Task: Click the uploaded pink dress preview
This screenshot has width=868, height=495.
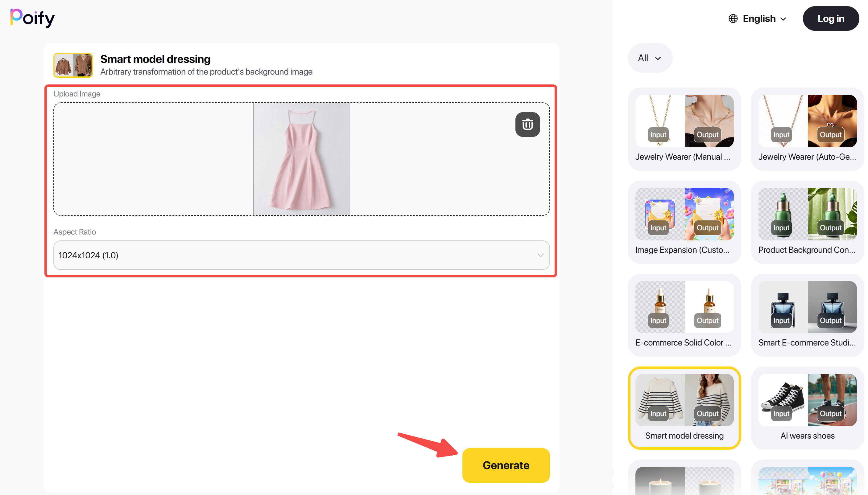Action: point(301,159)
